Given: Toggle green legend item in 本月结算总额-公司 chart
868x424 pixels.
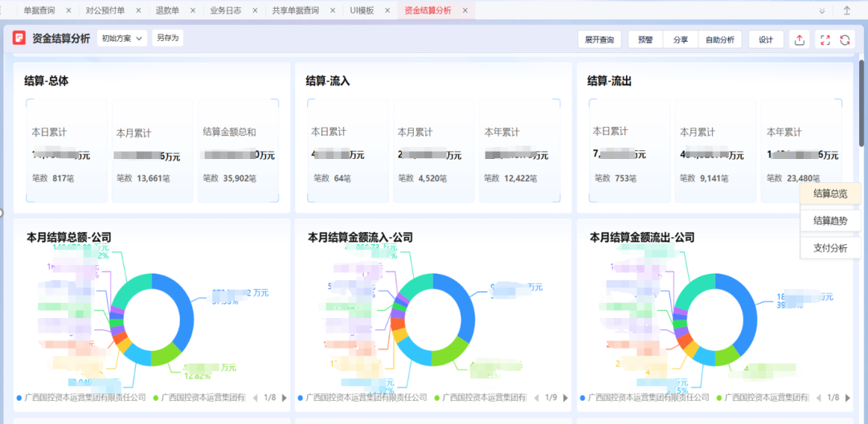Looking at the screenshot, I should tap(199, 397).
